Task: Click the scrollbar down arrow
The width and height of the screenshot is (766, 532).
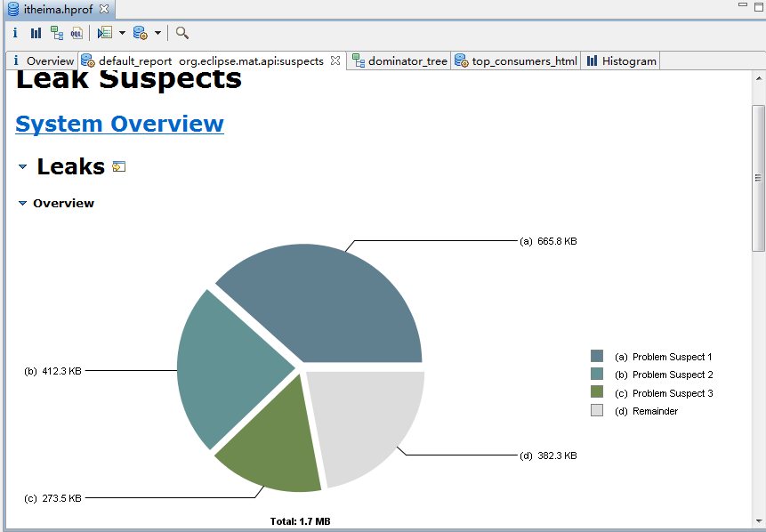Action: click(x=758, y=520)
